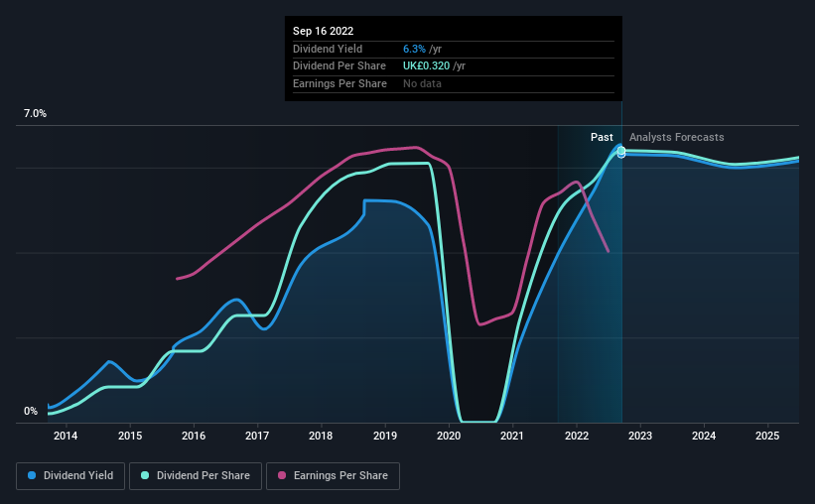The image size is (815, 504).
Task: Click the Past region label
Action: pos(602,137)
